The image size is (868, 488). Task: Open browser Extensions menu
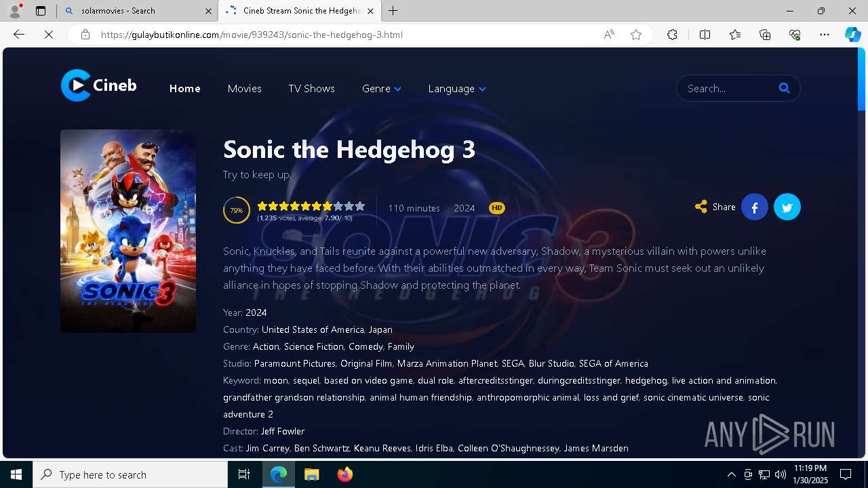point(672,35)
